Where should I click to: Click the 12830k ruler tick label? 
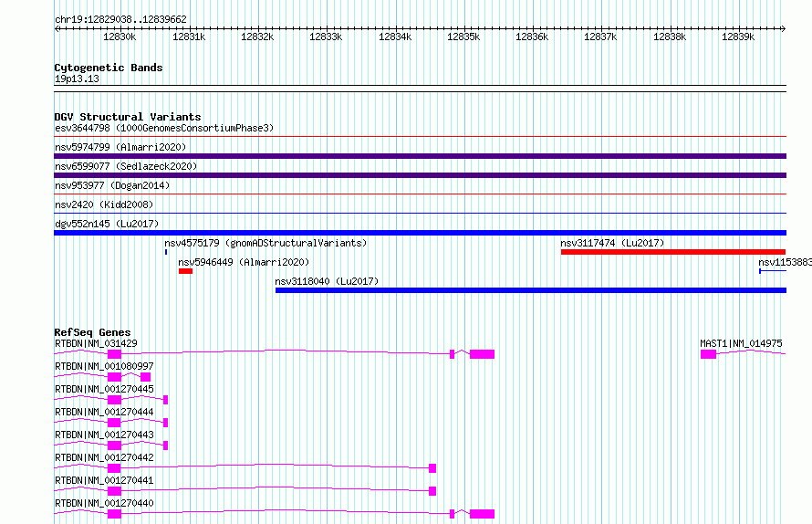tap(120, 37)
